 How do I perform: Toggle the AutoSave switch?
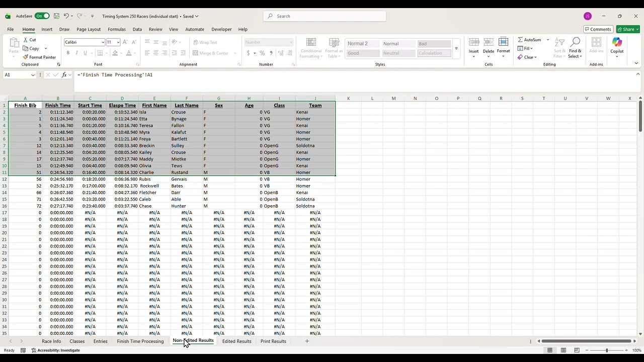tap(42, 16)
